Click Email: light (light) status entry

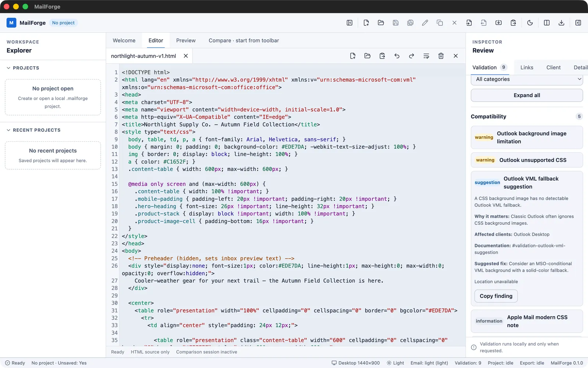(x=429, y=363)
